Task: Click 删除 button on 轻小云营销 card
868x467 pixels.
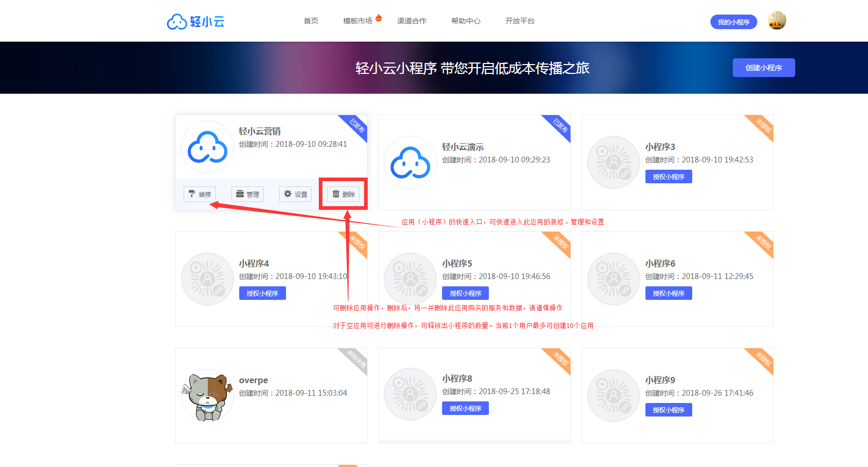Action: click(343, 194)
